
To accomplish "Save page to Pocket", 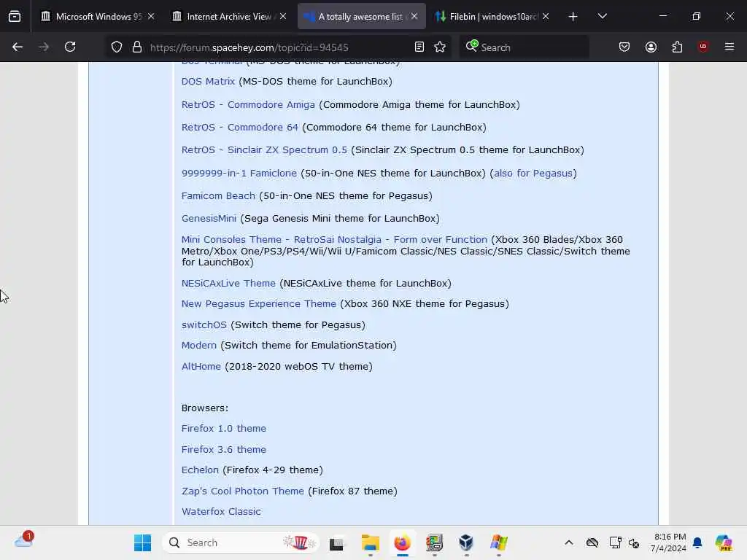I will click(624, 47).
